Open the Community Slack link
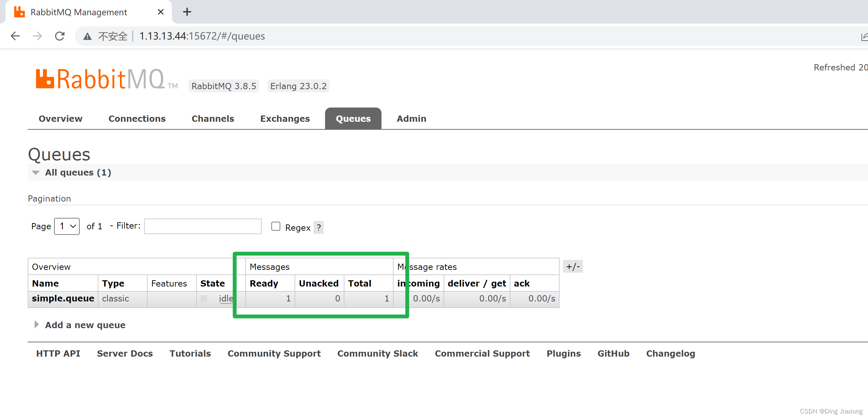868x418 pixels. (x=378, y=353)
